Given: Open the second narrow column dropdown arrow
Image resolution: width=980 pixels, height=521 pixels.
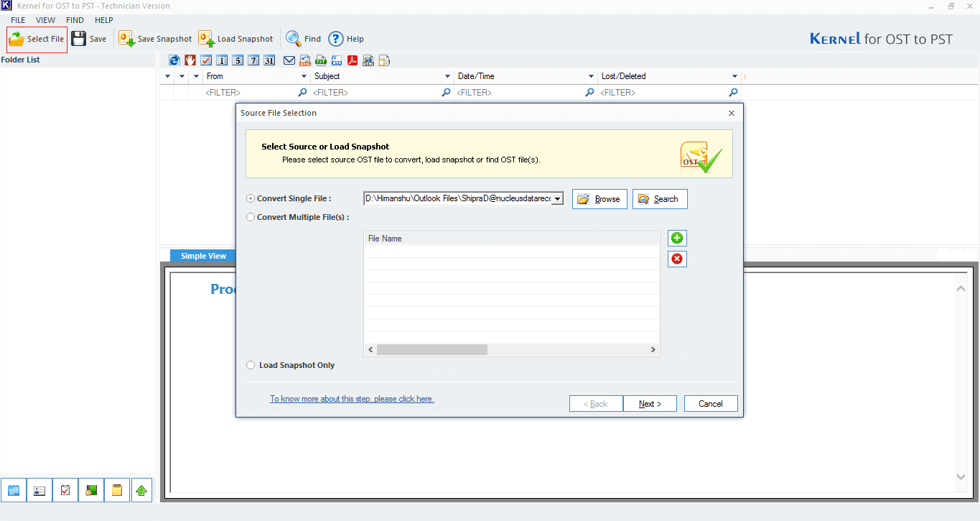Looking at the screenshot, I should click(182, 76).
